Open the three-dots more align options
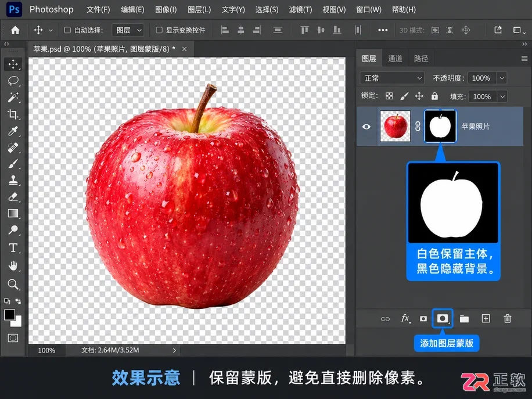This screenshot has width=532, height=399. (383, 30)
